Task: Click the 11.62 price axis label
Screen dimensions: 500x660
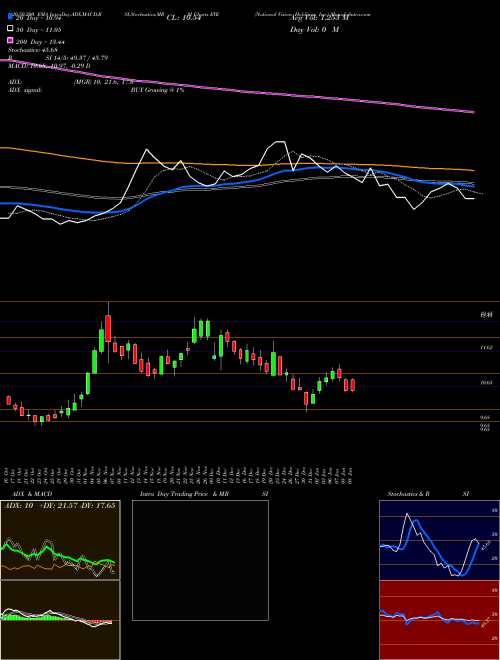Action: (x=487, y=348)
